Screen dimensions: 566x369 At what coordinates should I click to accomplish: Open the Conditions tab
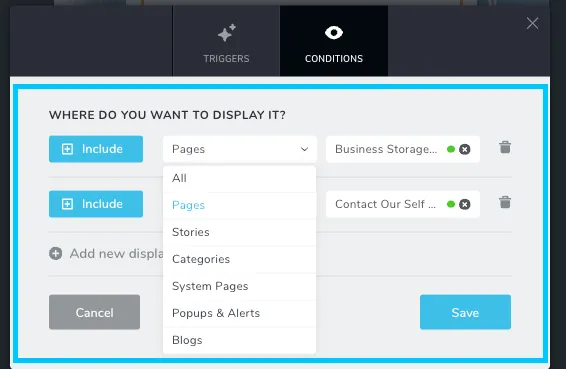pos(334,41)
